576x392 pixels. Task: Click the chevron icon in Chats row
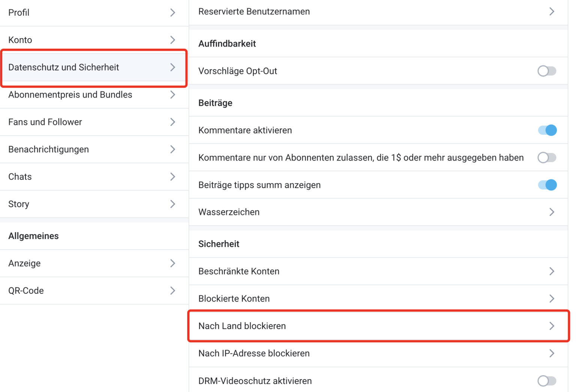172,177
